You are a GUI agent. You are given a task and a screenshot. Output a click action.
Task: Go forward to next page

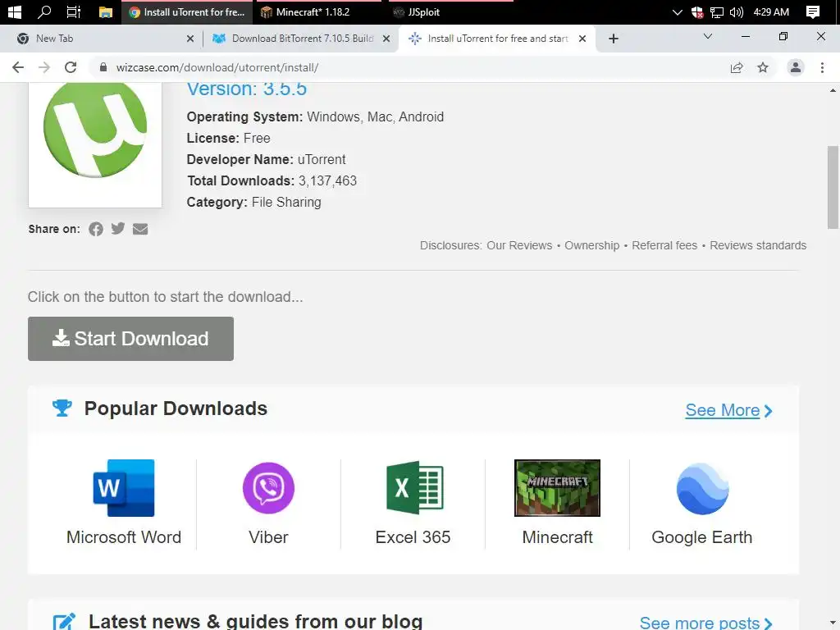(x=44, y=67)
